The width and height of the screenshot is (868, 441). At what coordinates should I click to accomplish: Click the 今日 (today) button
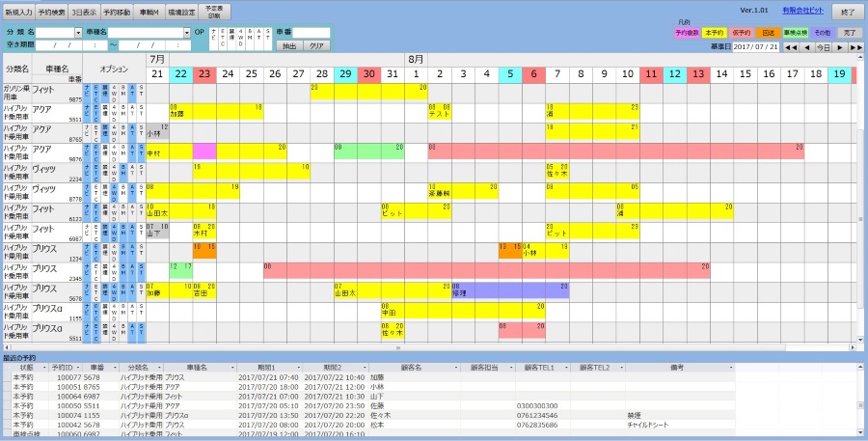click(823, 46)
